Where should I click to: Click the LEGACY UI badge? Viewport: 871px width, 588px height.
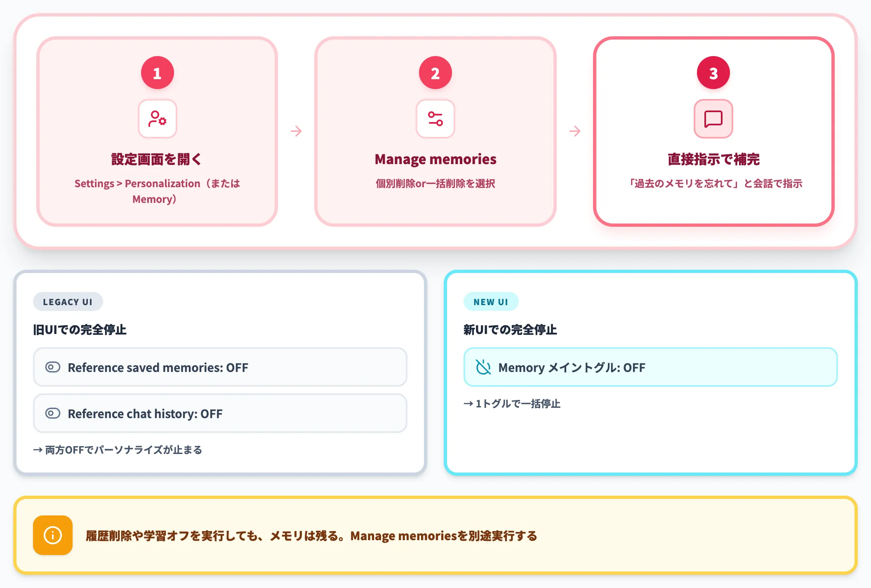[x=68, y=302]
